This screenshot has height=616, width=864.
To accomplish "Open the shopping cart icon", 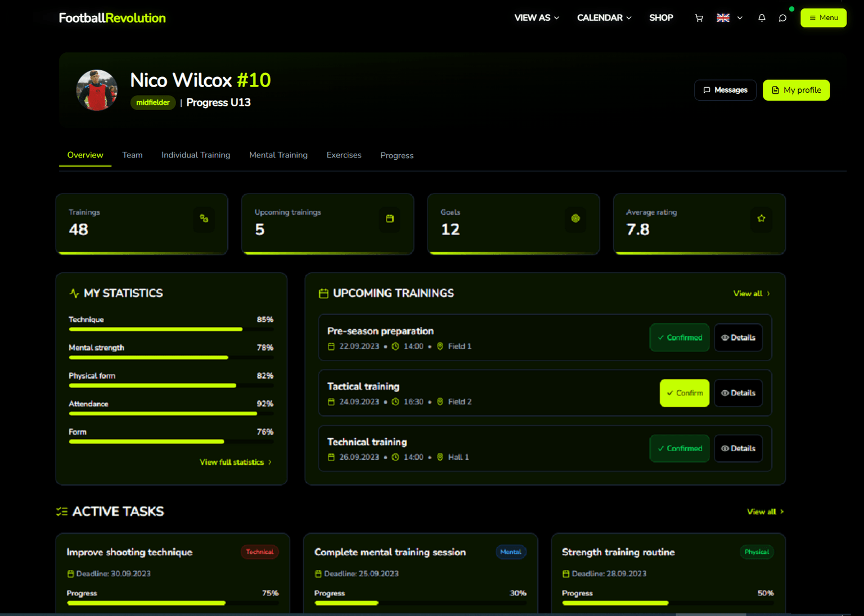I will (699, 18).
